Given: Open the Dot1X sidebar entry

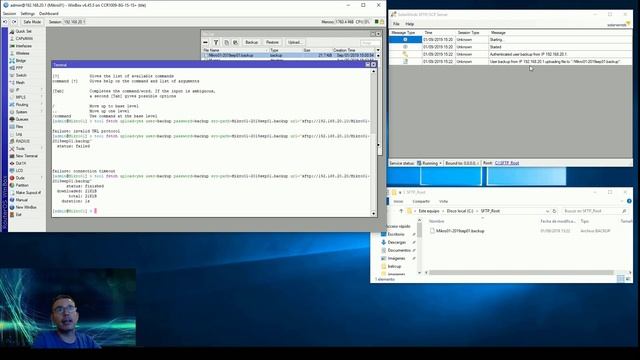Looking at the screenshot, I should (21, 163).
